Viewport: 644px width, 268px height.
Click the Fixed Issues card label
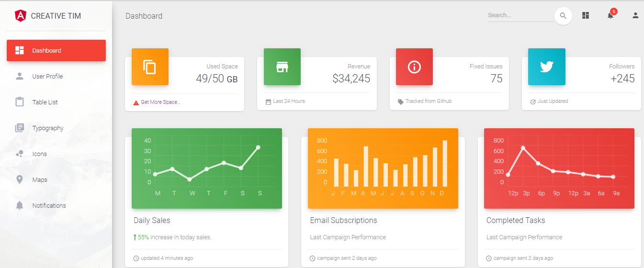486,67
